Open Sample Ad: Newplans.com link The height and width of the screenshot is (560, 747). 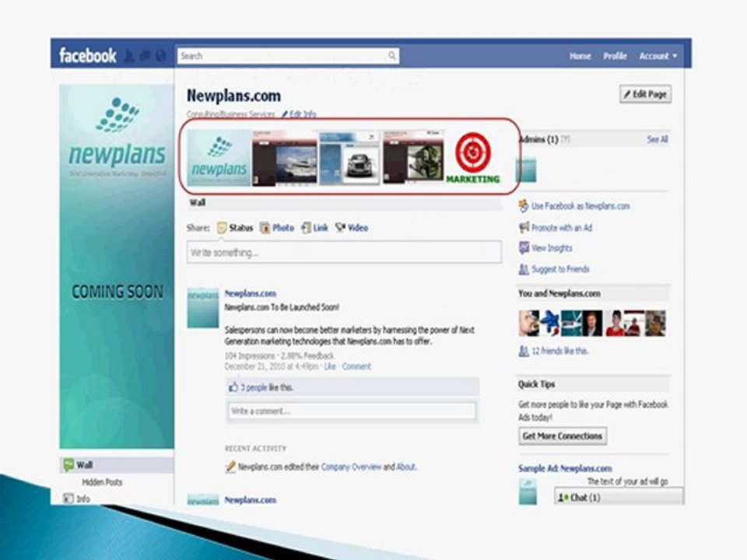[565, 468]
